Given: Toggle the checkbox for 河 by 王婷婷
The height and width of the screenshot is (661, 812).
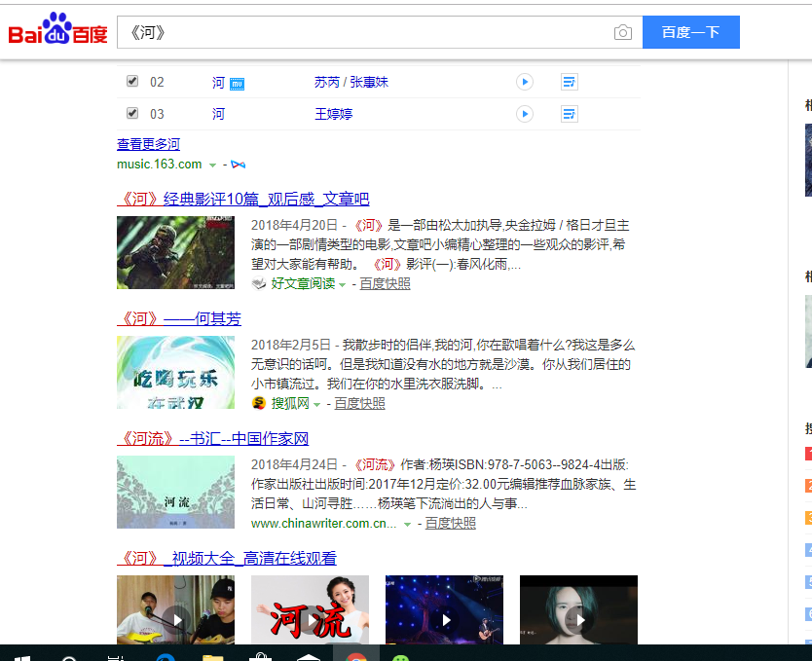Looking at the screenshot, I should tap(132, 114).
